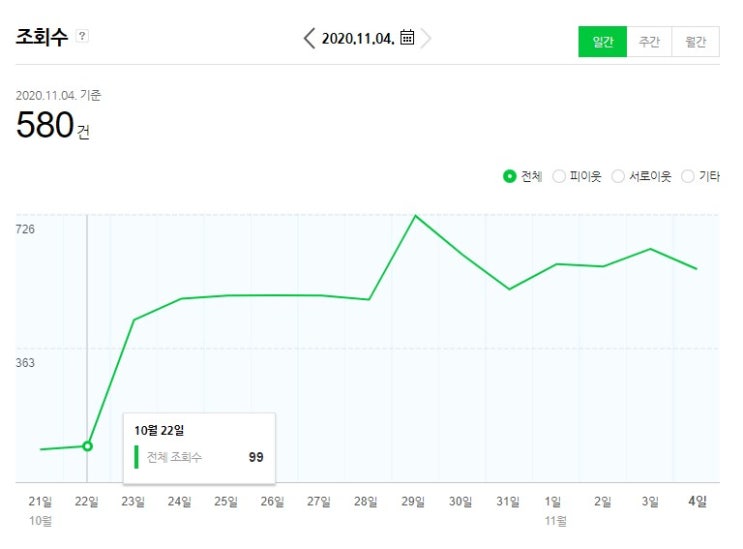Click the bold 4일 x-axis label
The image size is (743, 549).
coord(698,501)
